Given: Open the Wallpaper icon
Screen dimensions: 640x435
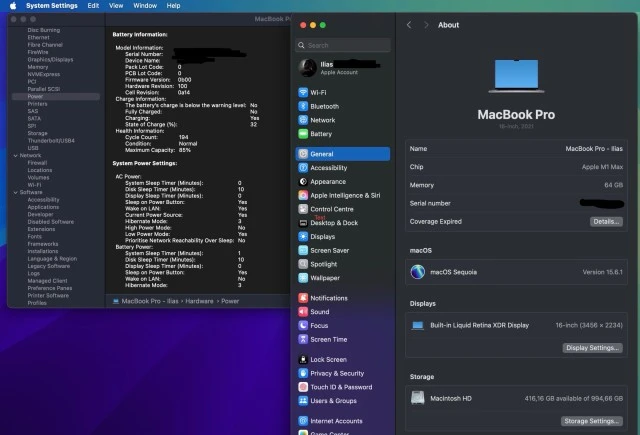Looking at the screenshot, I should 303,278.
